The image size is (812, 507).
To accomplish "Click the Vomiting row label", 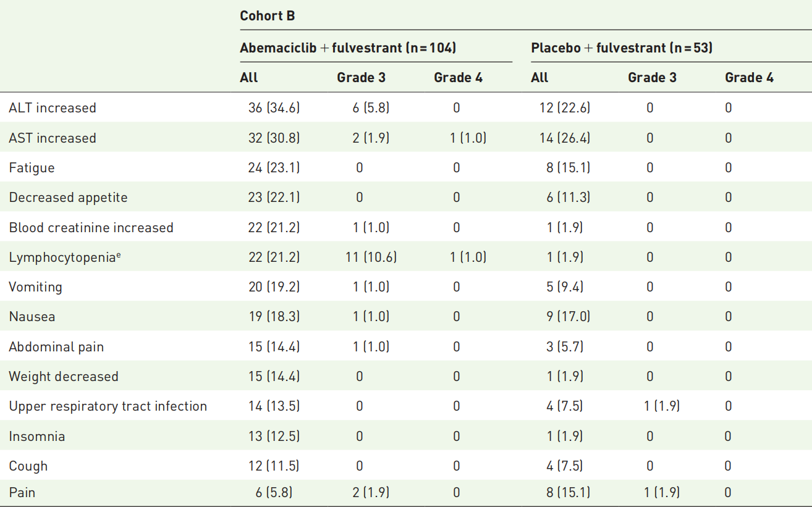I will (x=35, y=287).
